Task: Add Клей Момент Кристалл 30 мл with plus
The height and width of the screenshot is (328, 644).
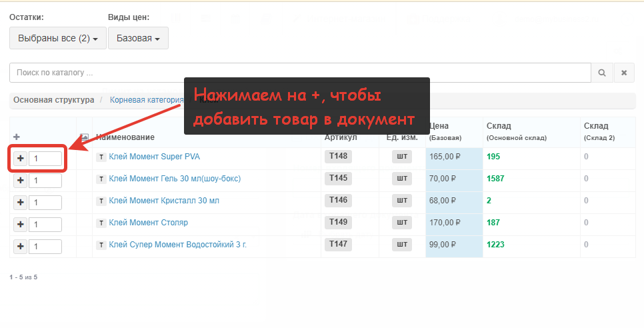Action: tap(21, 203)
